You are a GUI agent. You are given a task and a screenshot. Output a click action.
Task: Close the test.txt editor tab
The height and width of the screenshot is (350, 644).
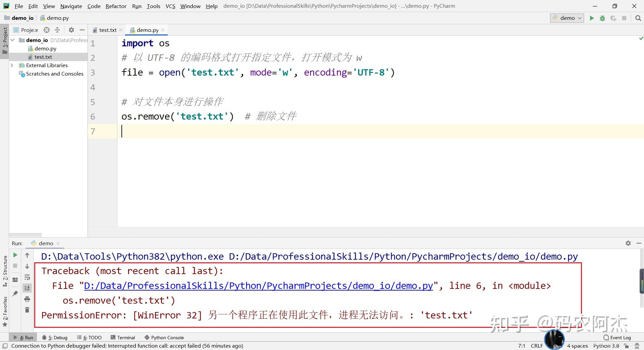[121, 30]
